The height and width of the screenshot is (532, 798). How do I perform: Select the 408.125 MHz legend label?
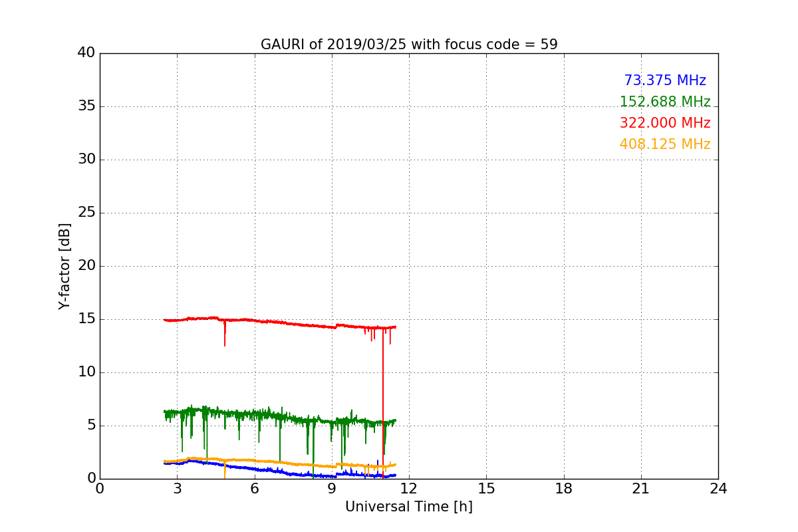click(x=665, y=144)
